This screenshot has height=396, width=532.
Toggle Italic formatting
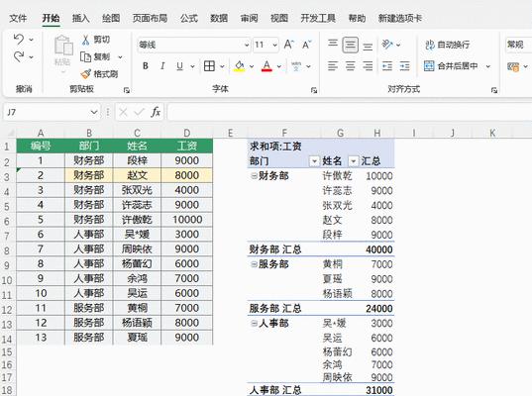pos(162,66)
